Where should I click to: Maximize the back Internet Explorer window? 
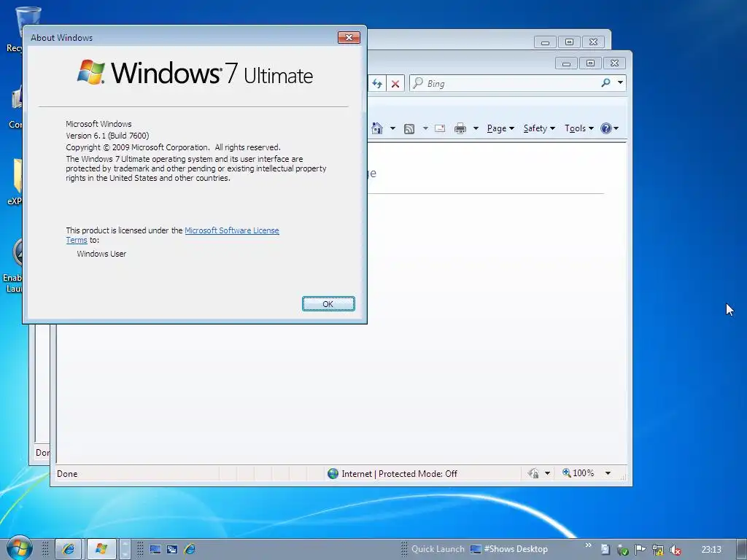tap(569, 42)
